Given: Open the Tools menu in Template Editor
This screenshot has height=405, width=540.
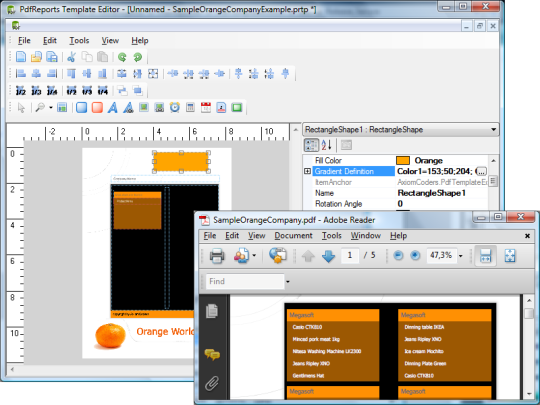Looking at the screenshot, I should point(79,41).
